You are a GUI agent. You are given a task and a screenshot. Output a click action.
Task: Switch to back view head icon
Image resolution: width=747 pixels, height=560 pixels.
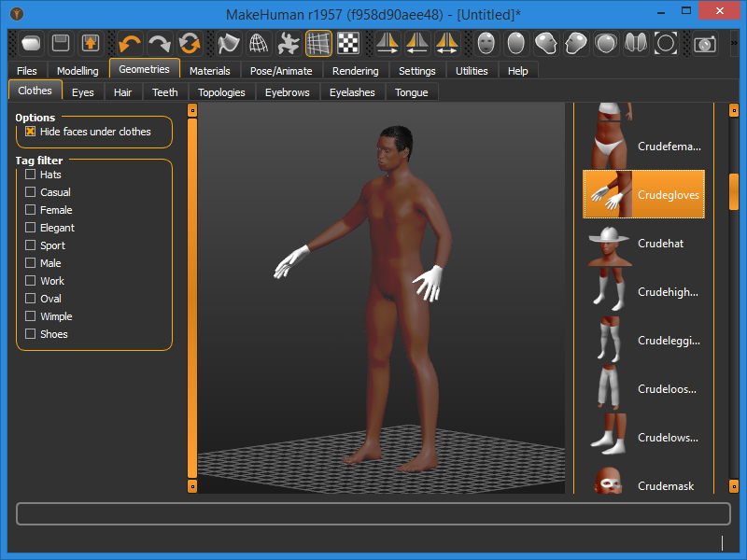pyautogui.click(x=516, y=43)
